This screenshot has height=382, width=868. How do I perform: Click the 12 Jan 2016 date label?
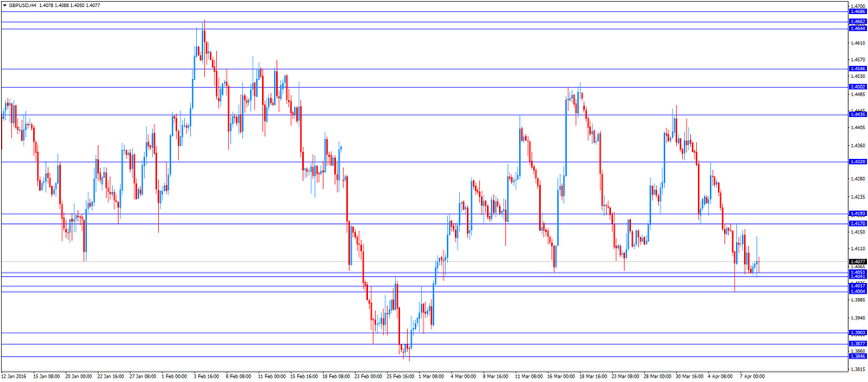pyautogui.click(x=13, y=377)
